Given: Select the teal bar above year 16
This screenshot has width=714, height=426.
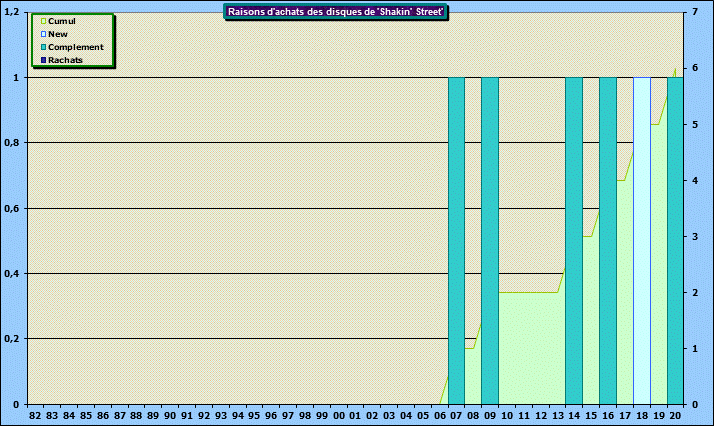Looking at the screenshot, I should pyautogui.click(x=608, y=240).
